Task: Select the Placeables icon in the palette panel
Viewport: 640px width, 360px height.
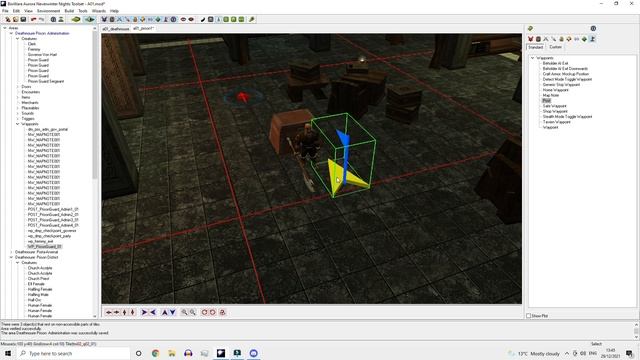Action: tap(569, 39)
